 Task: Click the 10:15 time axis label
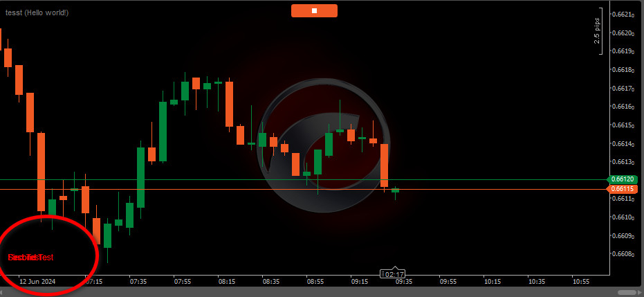pyautogui.click(x=493, y=281)
